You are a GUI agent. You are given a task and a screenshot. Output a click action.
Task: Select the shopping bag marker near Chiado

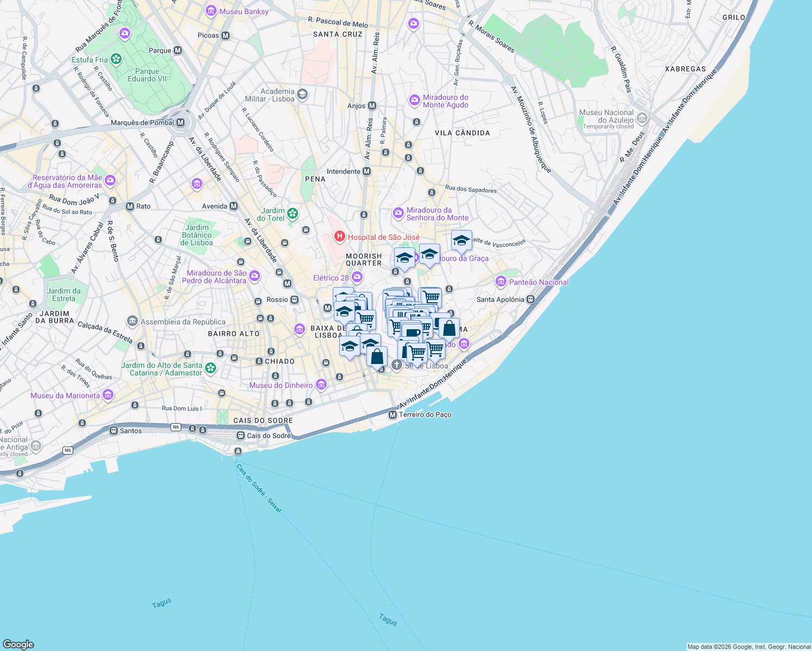[377, 357]
